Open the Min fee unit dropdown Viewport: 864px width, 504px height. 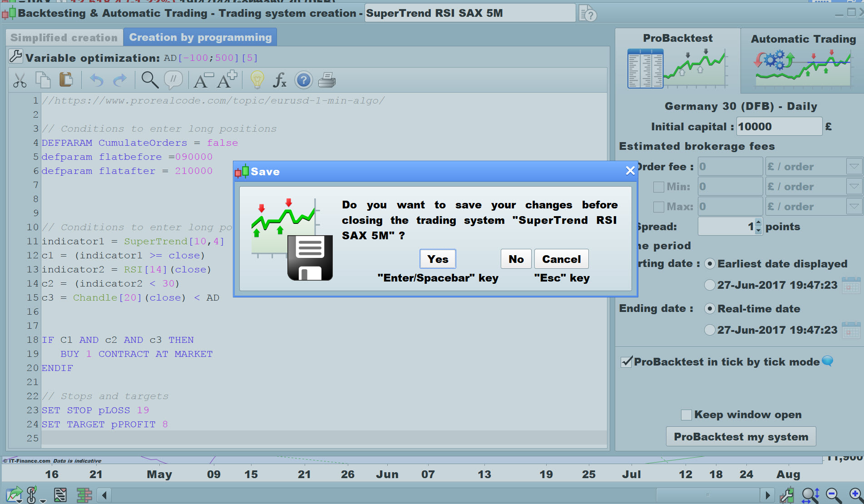[854, 187]
